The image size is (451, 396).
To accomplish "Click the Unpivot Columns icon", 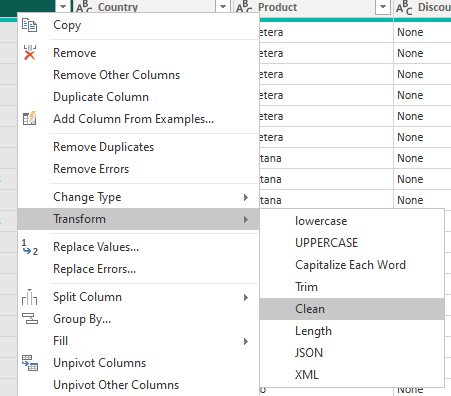I will click(30, 363).
